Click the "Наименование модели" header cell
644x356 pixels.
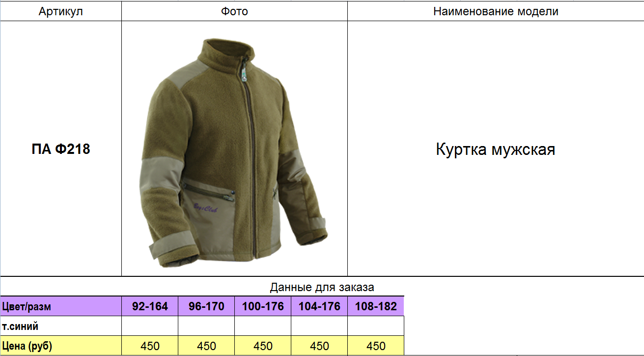[x=495, y=11]
